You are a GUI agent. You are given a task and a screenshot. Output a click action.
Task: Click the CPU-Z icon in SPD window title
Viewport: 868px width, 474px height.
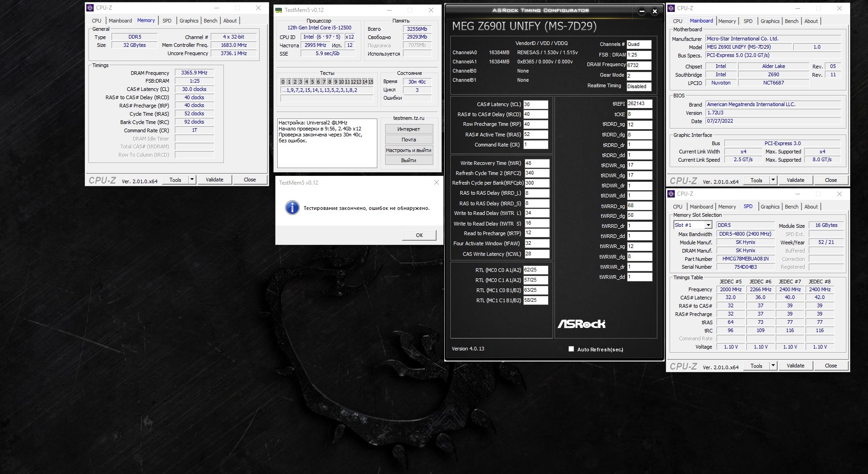coord(672,194)
